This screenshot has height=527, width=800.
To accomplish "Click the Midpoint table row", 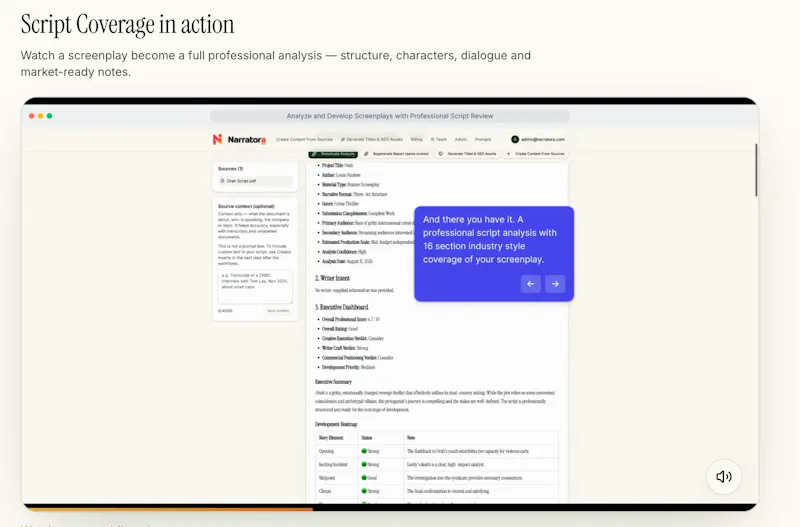I will coord(437,478).
